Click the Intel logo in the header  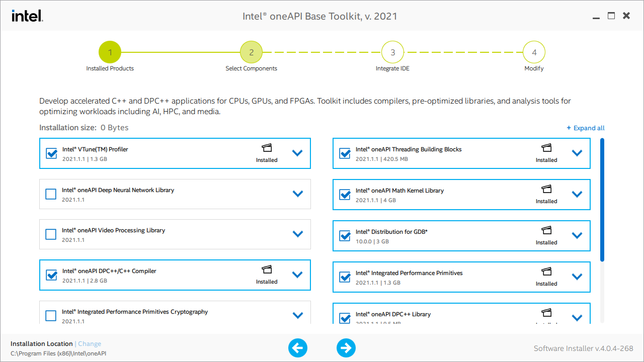(26, 15)
